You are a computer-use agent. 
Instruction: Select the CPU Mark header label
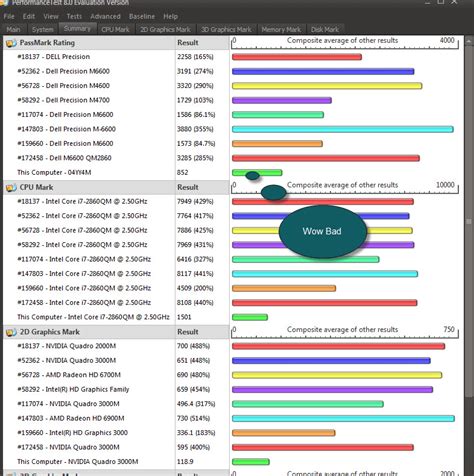(x=36, y=187)
